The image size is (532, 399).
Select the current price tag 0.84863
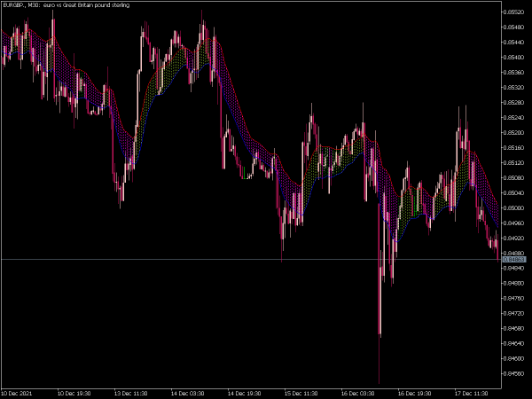click(x=514, y=260)
